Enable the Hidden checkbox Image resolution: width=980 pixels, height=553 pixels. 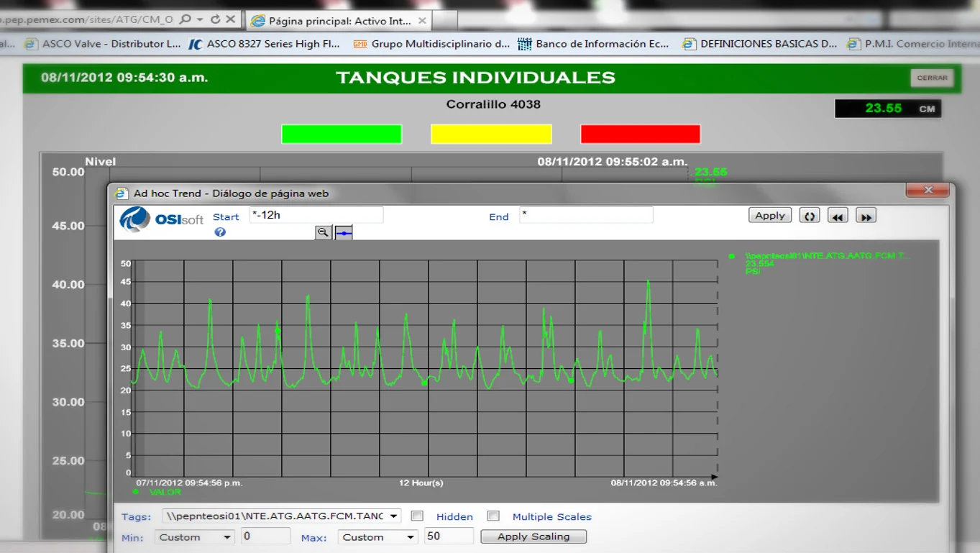coord(417,516)
